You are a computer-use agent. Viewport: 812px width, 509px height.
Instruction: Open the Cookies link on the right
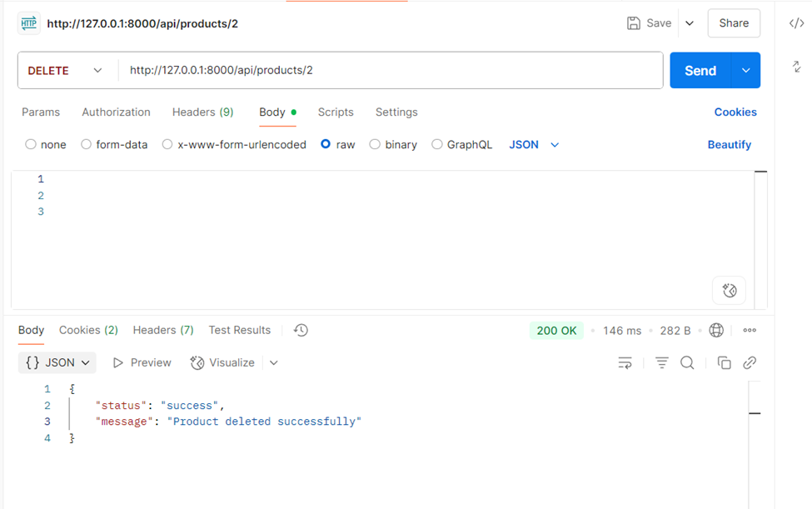coord(735,112)
